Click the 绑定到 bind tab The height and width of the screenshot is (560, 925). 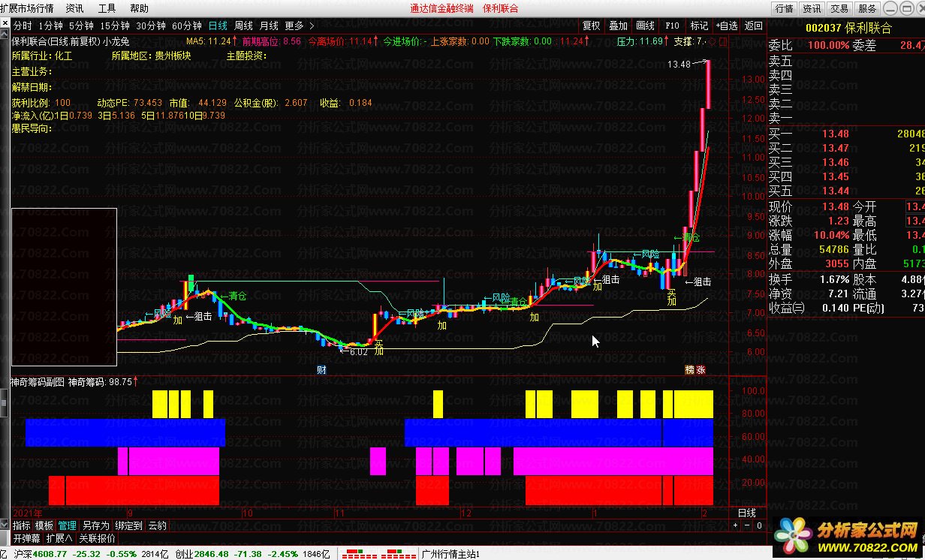point(128,525)
